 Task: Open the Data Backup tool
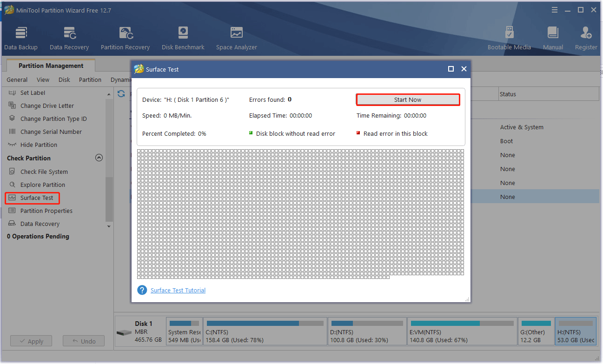click(x=21, y=37)
